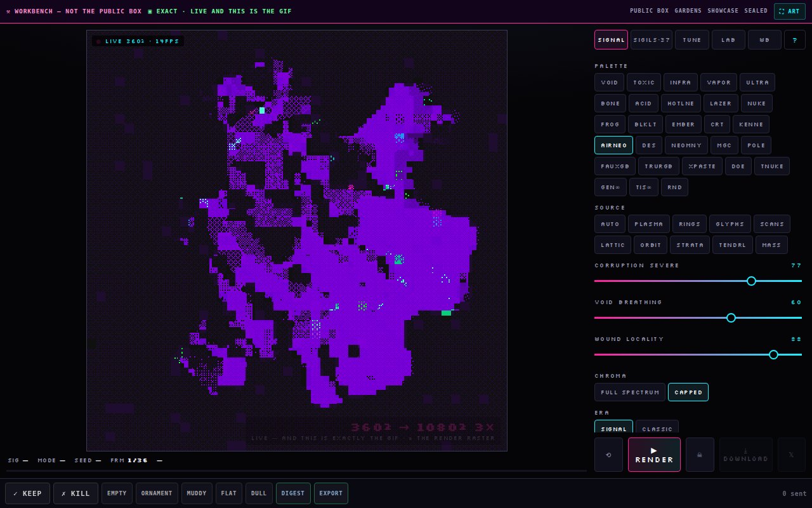This screenshot has width=812, height=508.
Task: Select the Capped chroma option
Action: click(x=688, y=392)
